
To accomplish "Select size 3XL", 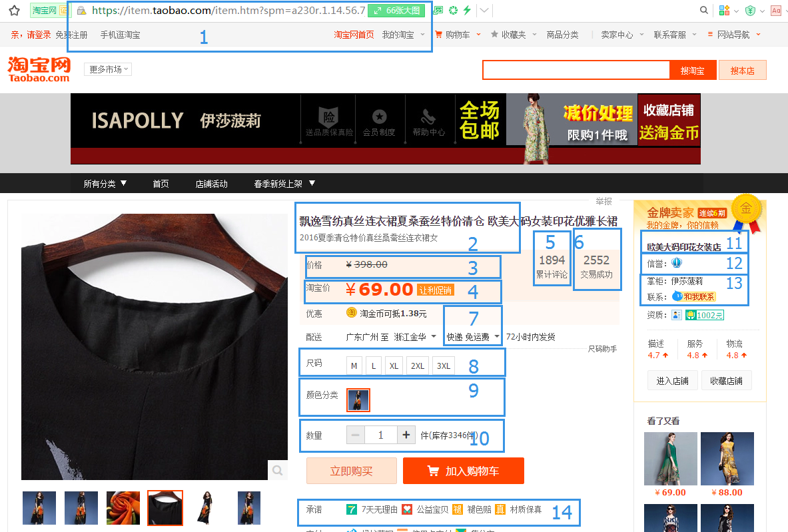I will [444, 366].
